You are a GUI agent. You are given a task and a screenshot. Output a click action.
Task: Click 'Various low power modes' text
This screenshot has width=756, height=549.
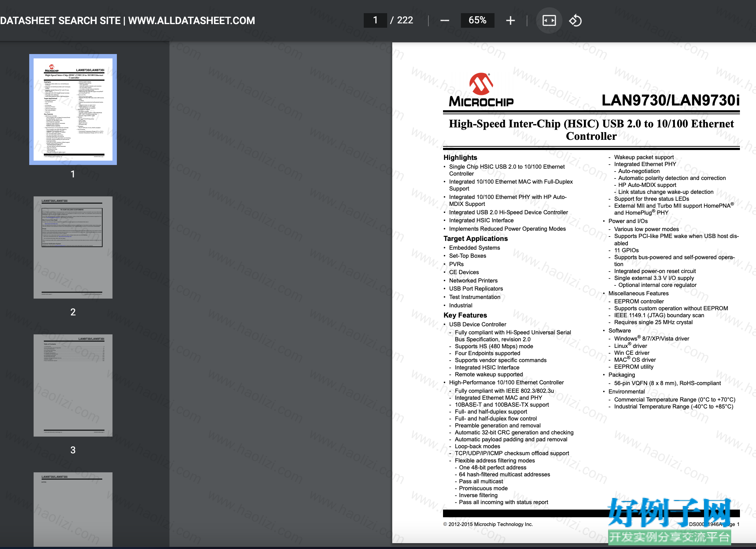click(x=646, y=229)
